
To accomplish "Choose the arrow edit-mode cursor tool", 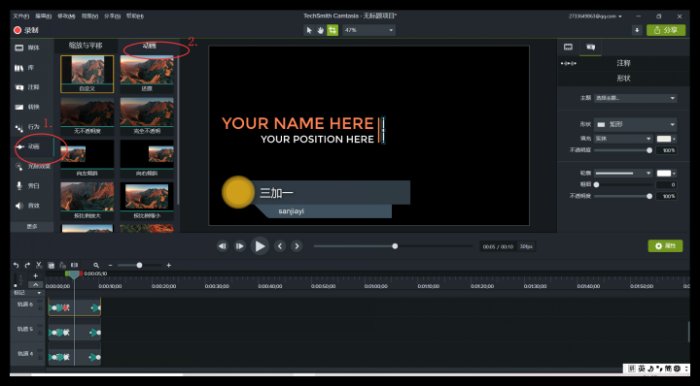I will 309,30.
